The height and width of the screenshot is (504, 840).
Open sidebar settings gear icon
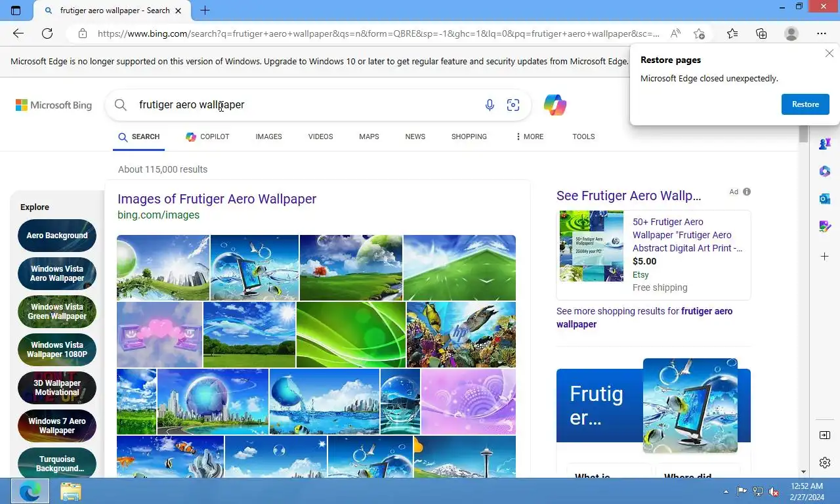825,463
